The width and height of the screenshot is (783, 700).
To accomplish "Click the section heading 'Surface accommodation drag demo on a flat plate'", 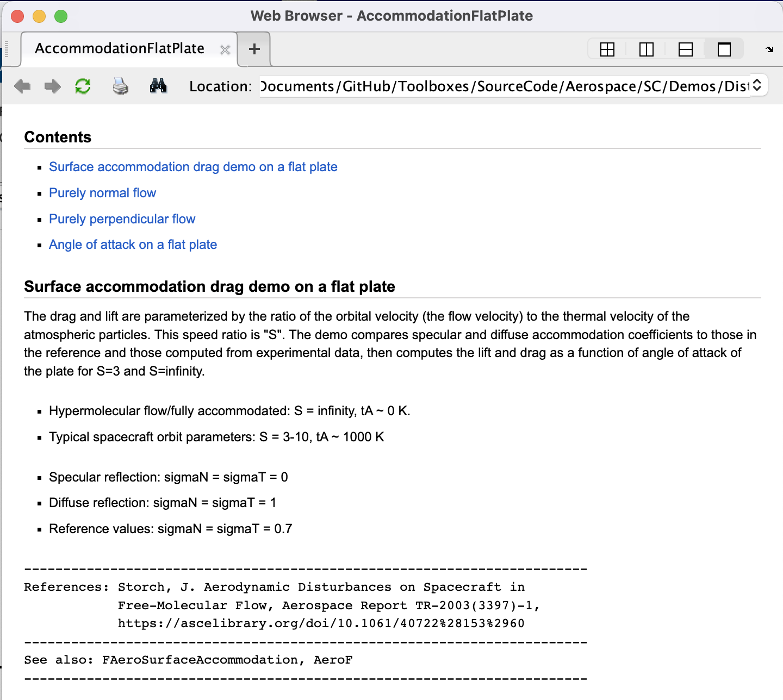I will (209, 286).
